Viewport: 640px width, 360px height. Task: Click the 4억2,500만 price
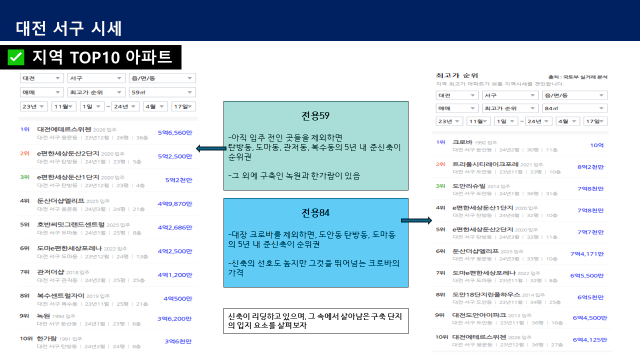point(175,251)
